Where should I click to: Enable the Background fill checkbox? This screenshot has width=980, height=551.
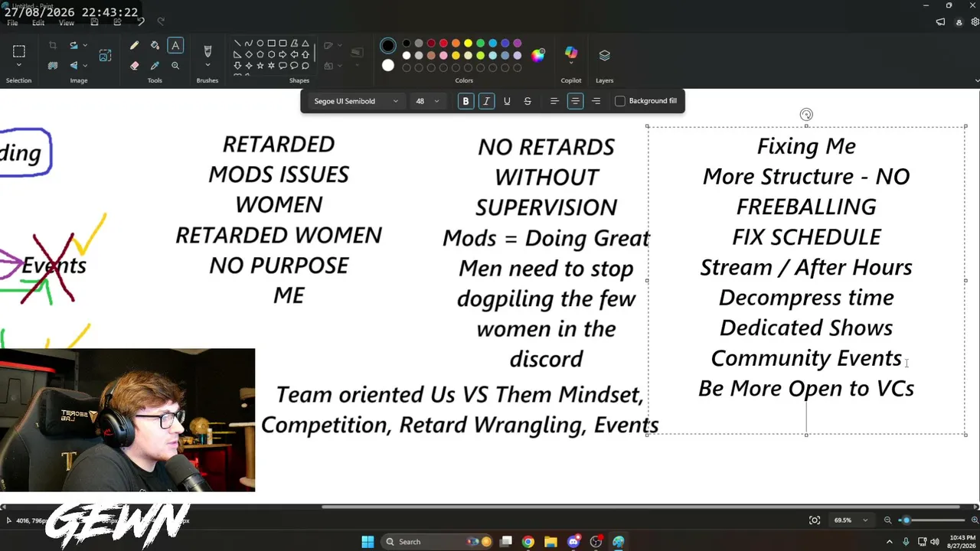tap(620, 101)
